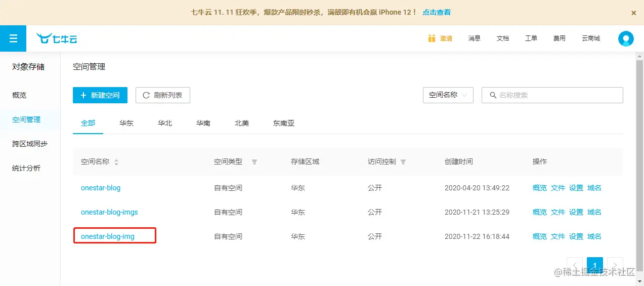Click the gift icon beside 邀请
644x286 pixels.
click(432, 38)
